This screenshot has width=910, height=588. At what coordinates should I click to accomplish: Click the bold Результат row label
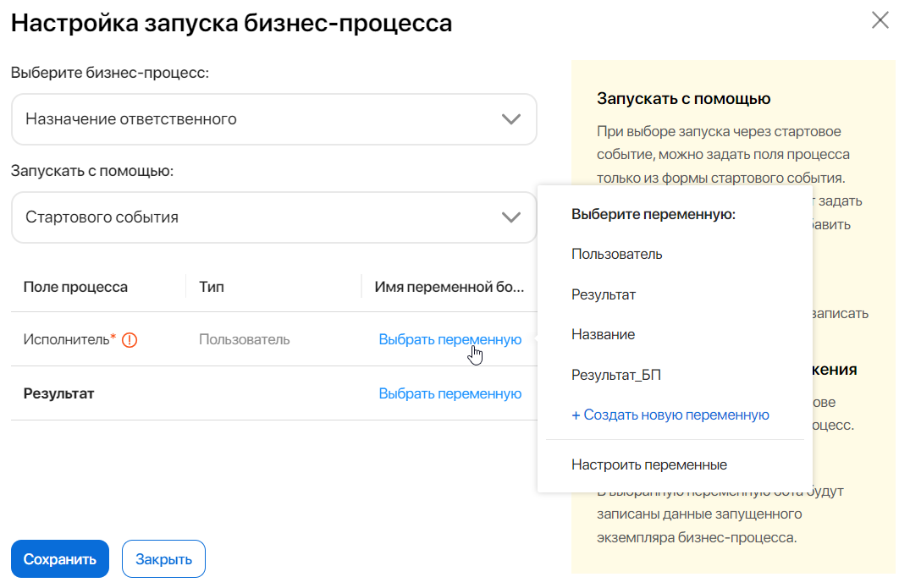pyautogui.click(x=58, y=393)
